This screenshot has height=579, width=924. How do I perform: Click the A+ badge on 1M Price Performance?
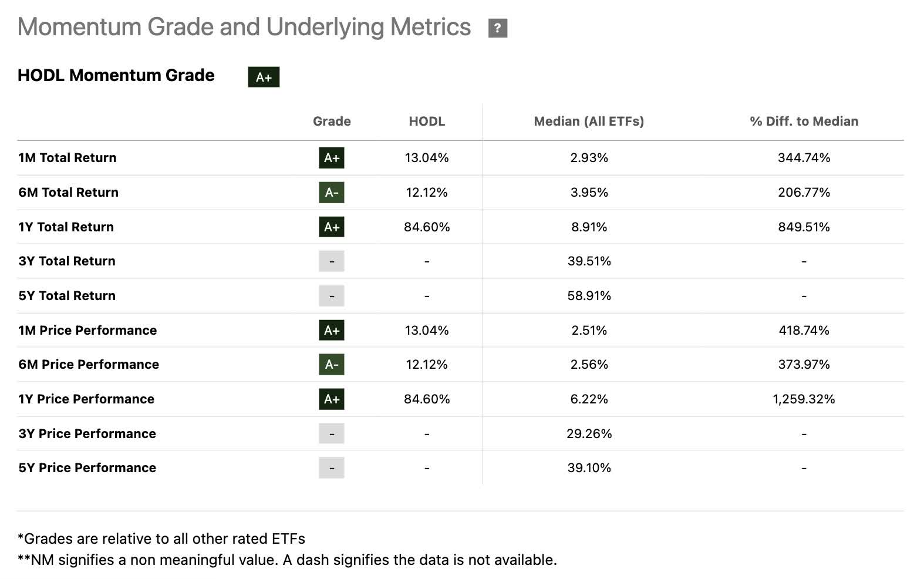[332, 331]
